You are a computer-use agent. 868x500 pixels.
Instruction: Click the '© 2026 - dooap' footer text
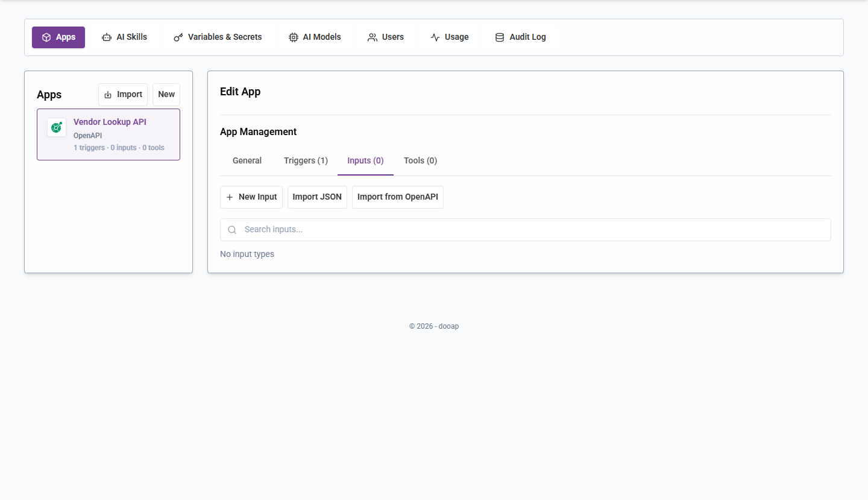tap(434, 326)
